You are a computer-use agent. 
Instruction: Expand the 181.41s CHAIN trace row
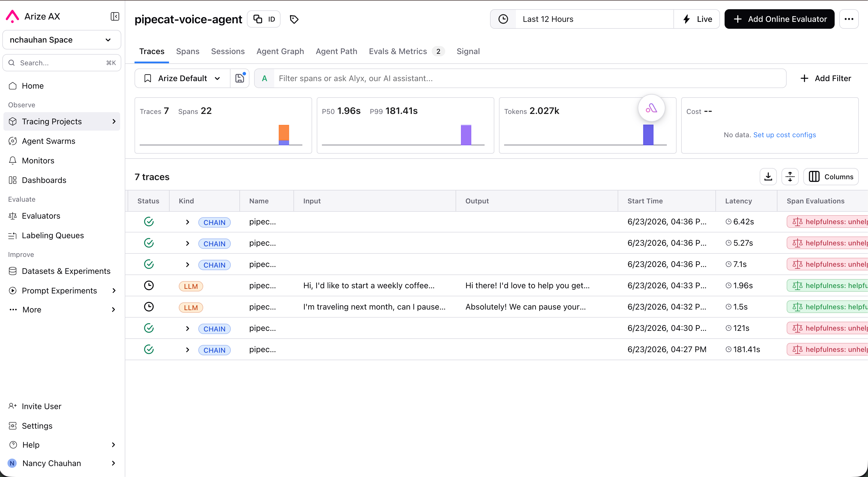(188, 350)
